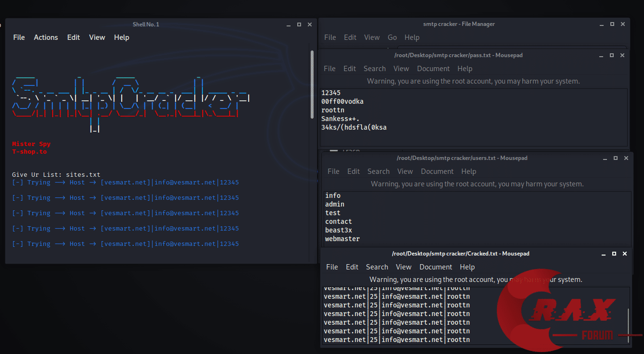
Task: Click the 'beast3x' line in users.txt
Action: point(339,230)
